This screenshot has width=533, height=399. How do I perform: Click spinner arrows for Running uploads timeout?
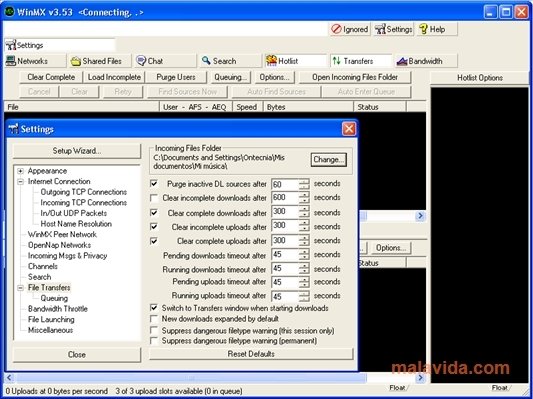click(x=304, y=296)
